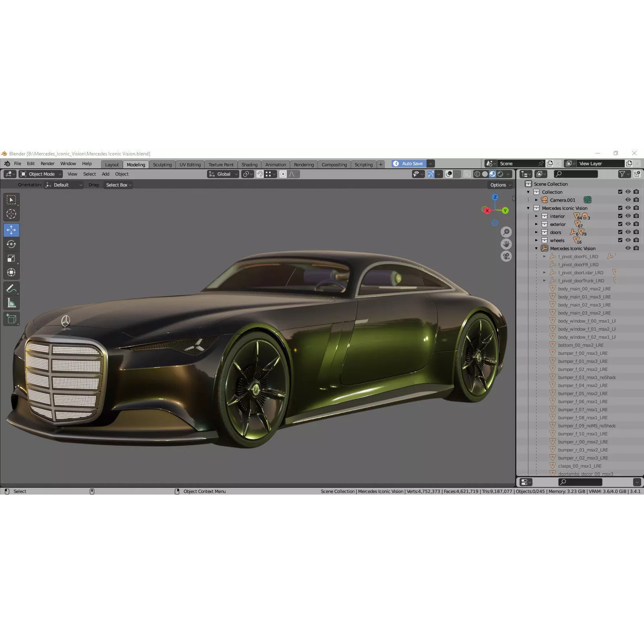
Task: Toggle the camera view icon
Action: 506,256
